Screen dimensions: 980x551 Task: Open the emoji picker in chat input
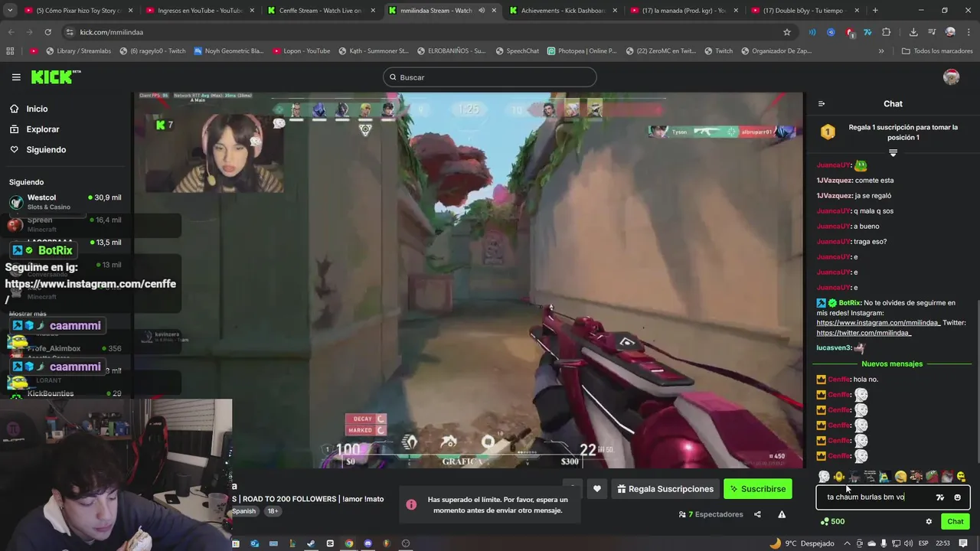(957, 497)
